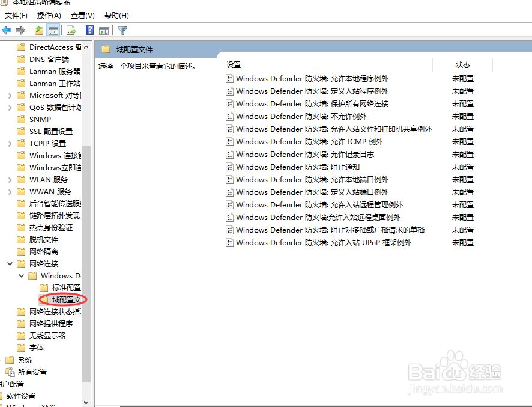The image size is (532, 407).
Task: Select the DirectAccess folder in tree
Action: (49, 47)
